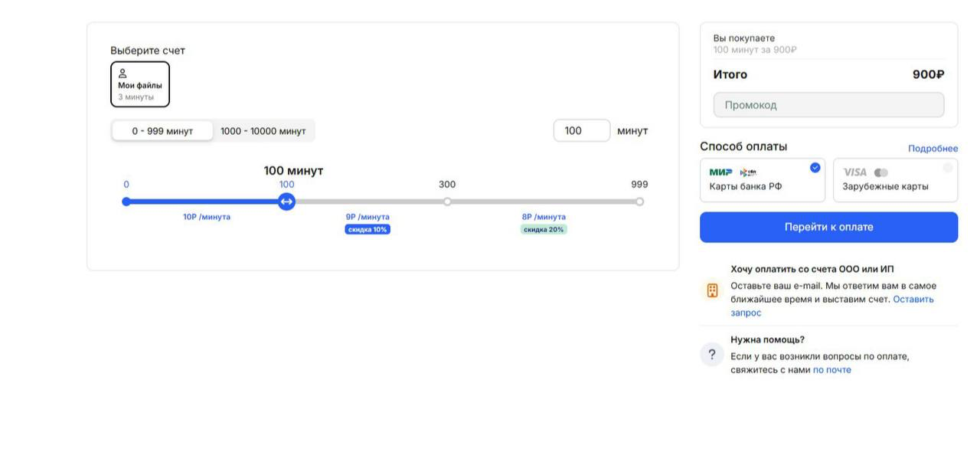This screenshot has height=469, width=980.
Task: Click the 8₽ /минута price label
Action: [544, 217]
